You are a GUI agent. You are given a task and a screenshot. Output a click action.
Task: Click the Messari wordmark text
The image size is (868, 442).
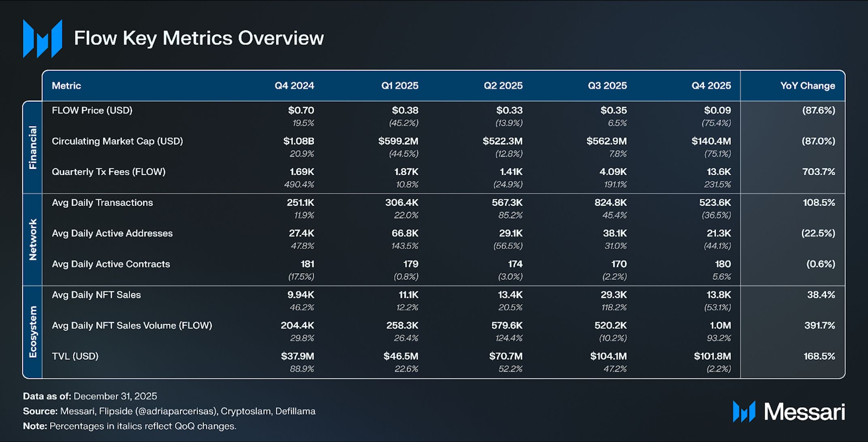[804, 412]
